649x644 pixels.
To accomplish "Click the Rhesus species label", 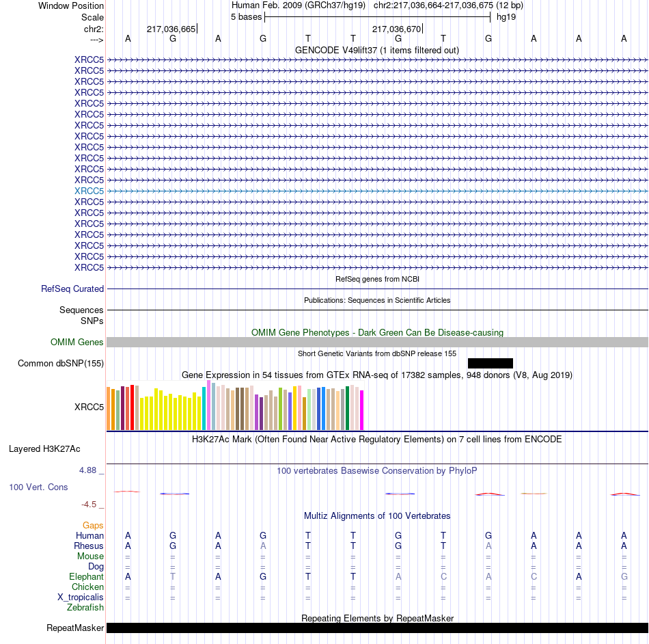I will 89,546.
